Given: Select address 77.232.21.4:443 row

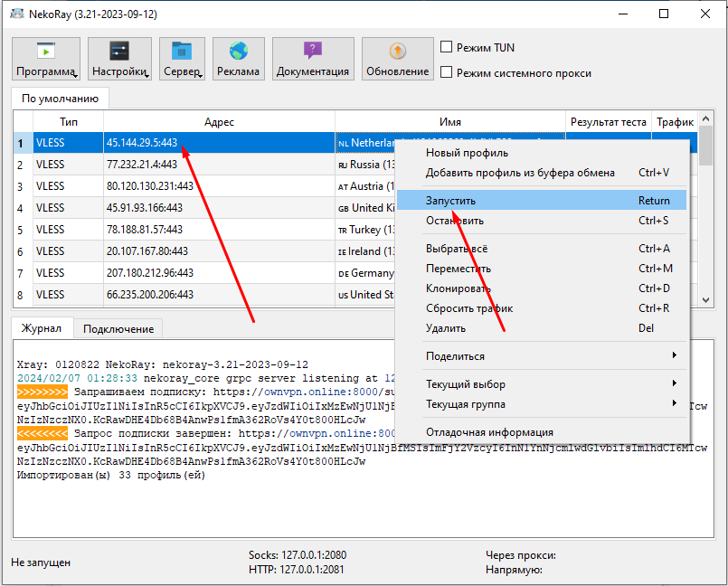Looking at the screenshot, I should pyautogui.click(x=219, y=165).
